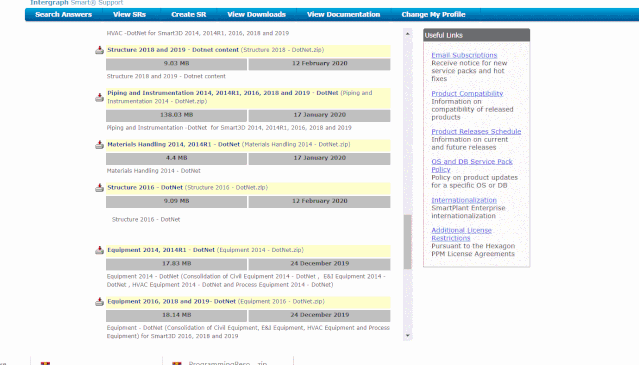The image size is (639, 365).
Task: Open View Documentation
Action: (x=343, y=15)
